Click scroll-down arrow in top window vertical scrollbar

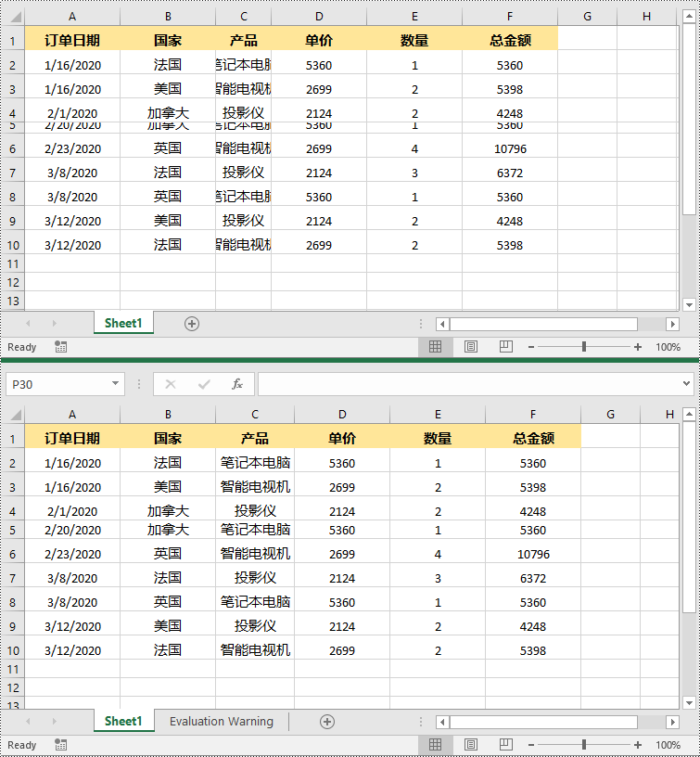pyautogui.click(x=689, y=304)
